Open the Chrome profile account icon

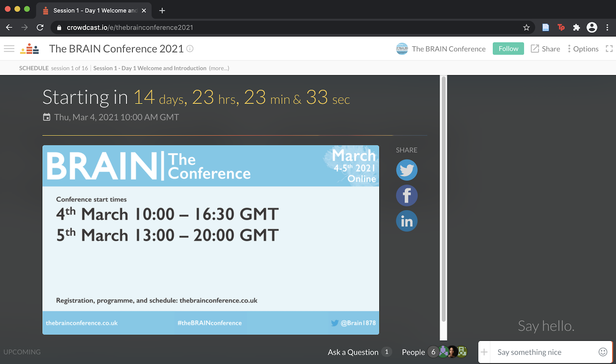click(x=592, y=27)
